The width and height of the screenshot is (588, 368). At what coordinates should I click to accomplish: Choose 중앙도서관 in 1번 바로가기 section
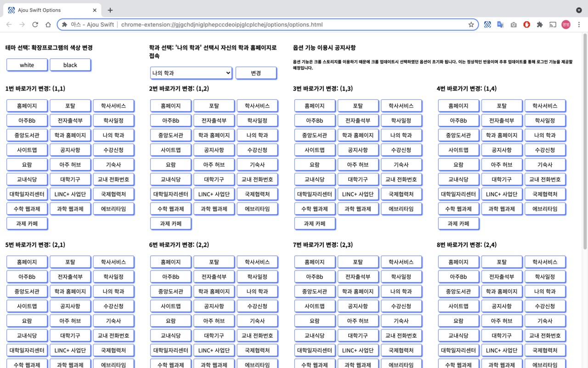(x=27, y=135)
